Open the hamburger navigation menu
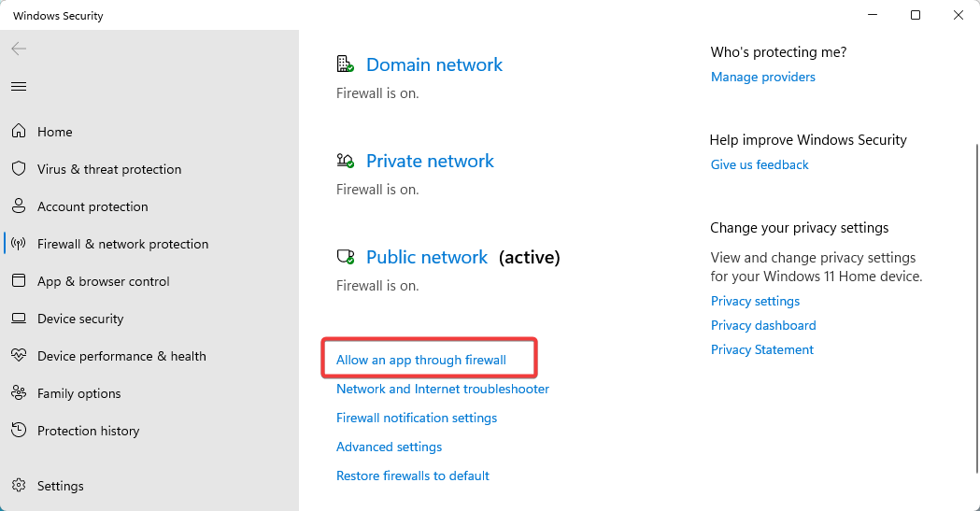 coord(19,86)
